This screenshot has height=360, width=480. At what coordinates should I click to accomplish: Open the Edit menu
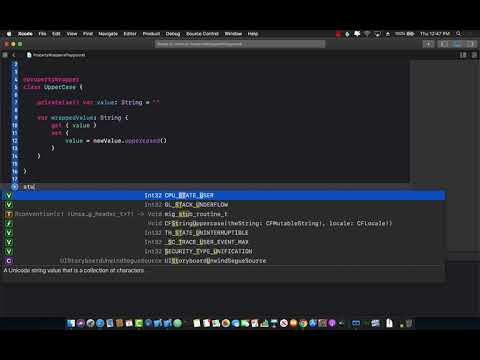point(56,34)
